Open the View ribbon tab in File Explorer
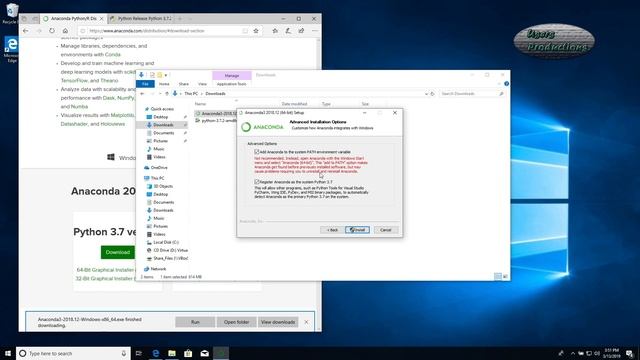Viewport: 640px width, 360px height. coord(202,84)
